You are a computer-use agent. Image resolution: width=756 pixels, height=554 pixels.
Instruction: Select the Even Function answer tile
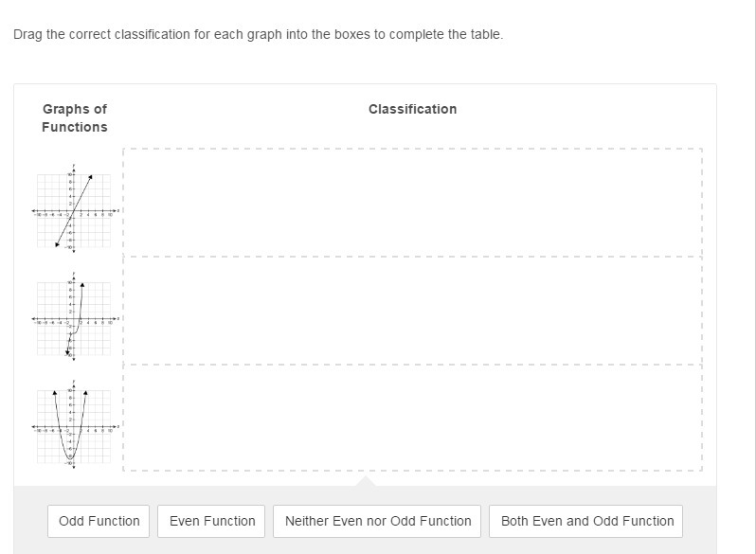pyautogui.click(x=212, y=521)
